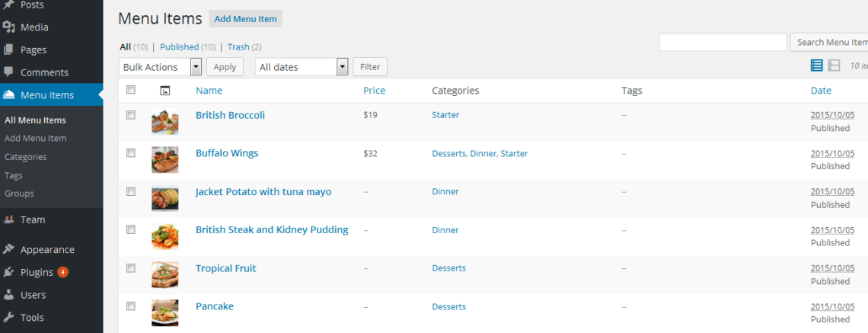
Task: Open the Add Menu Item submenu entry
Action: pyautogui.click(x=36, y=139)
